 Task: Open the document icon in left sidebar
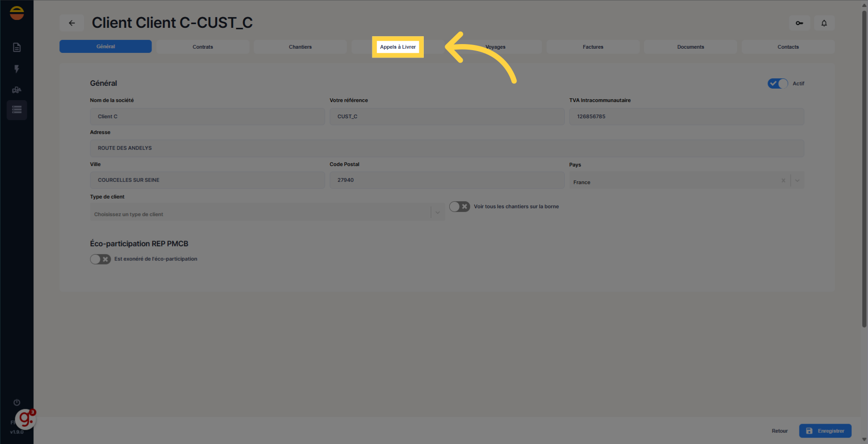pyautogui.click(x=17, y=47)
